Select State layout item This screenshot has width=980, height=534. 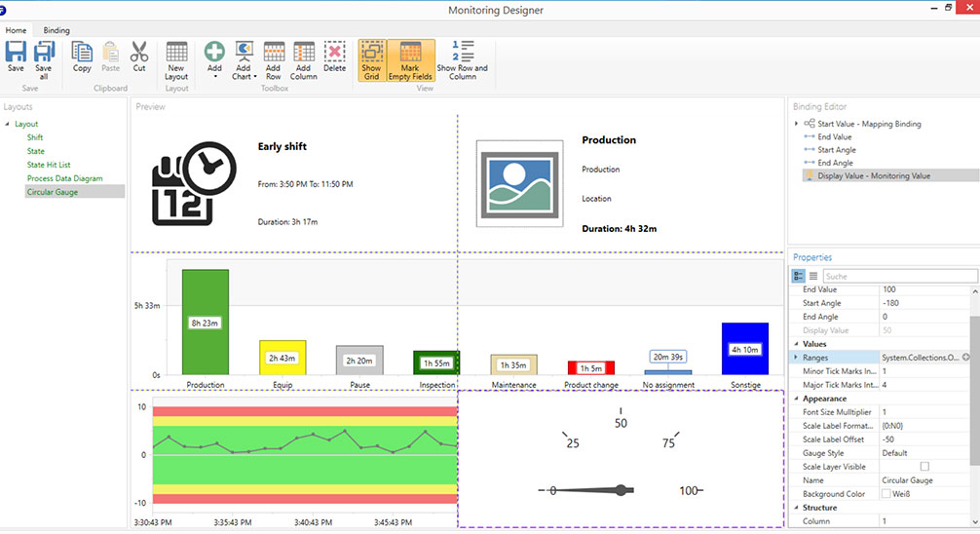point(36,151)
